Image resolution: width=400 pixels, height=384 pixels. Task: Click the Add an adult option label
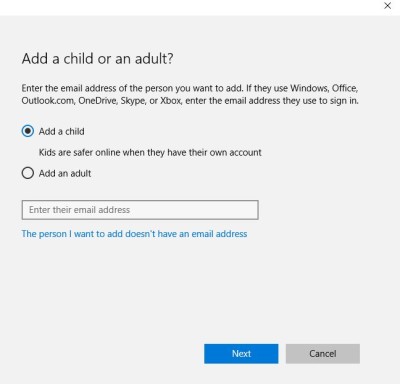click(x=65, y=173)
